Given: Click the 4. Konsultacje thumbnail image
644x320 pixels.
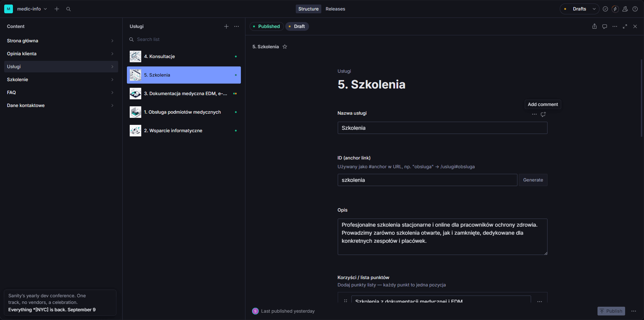Looking at the screenshot, I should point(135,56).
